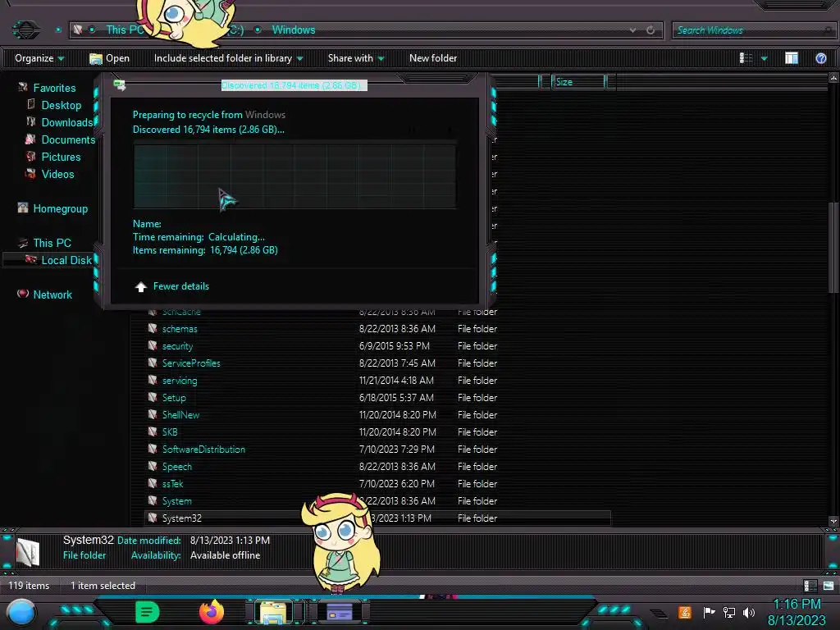The image size is (840, 630).
Task: Launch Firefox from the taskbar
Action: tap(212, 612)
